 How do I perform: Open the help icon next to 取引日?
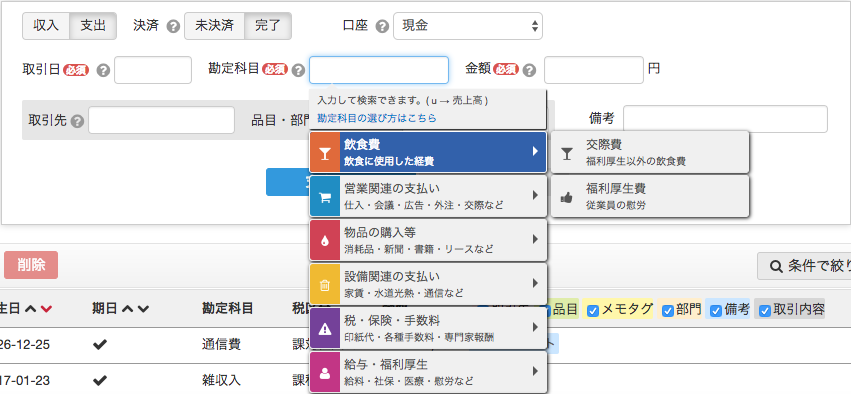[x=103, y=71]
